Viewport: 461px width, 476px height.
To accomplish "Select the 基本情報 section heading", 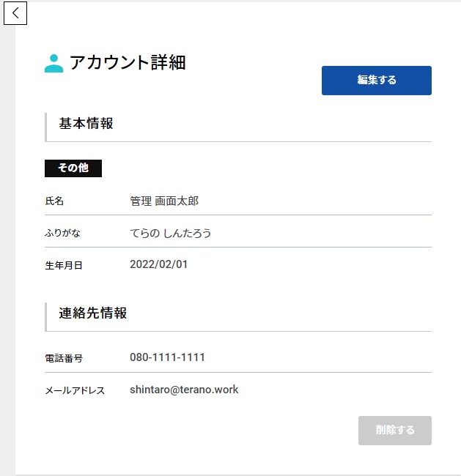I will [x=86, y=124].
